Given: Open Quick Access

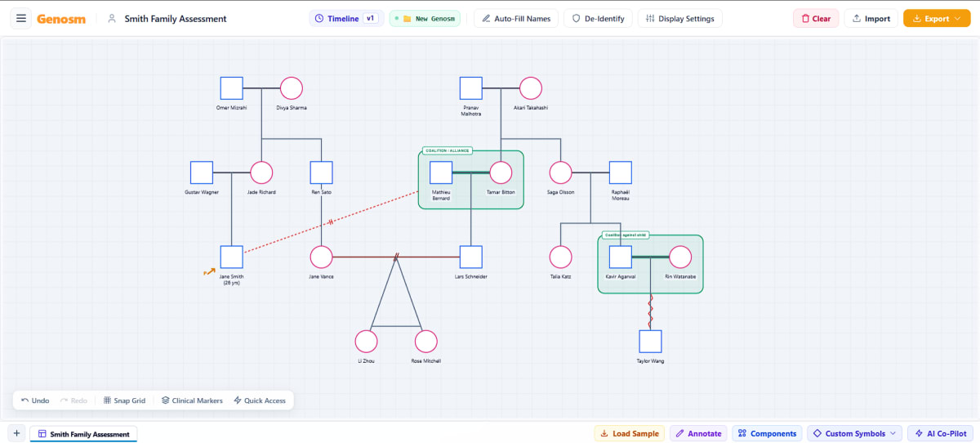Looking at the screenshot, I should (260, 400).
